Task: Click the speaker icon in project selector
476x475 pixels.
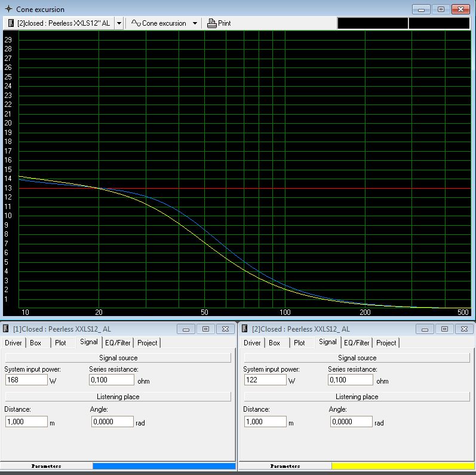Action: 11,23
